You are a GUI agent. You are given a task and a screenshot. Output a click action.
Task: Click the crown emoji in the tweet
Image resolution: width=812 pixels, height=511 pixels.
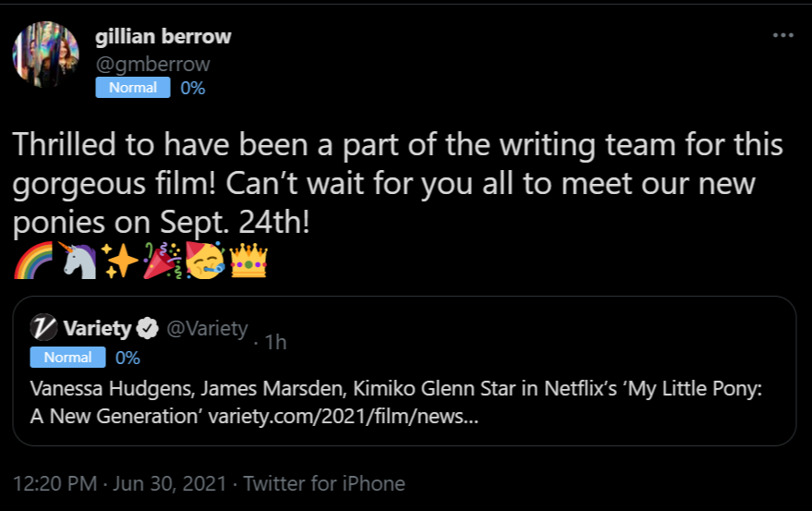tap(248, 262)
